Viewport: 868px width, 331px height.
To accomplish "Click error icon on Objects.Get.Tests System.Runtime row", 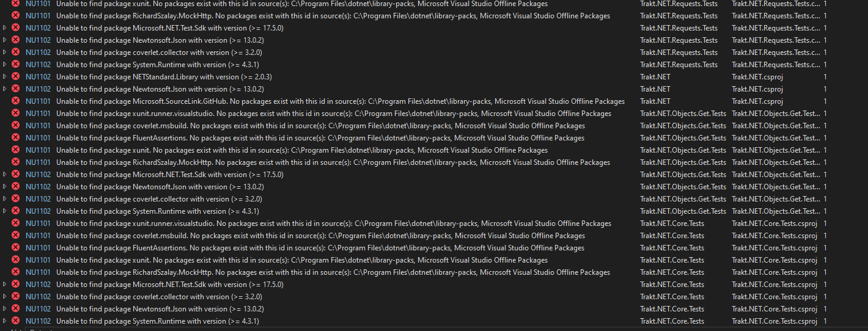I will point(15,211).
